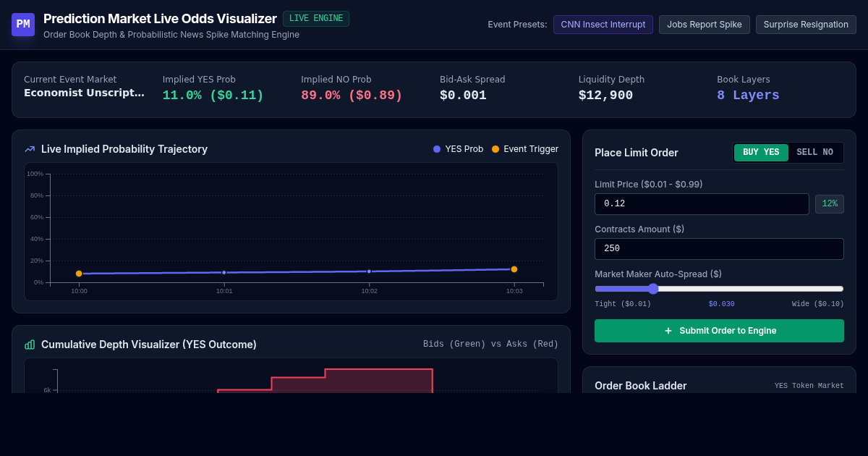Click the Wide ($0.10) slider label
Screen dimensions: 868x456
[x=818, y=304]
